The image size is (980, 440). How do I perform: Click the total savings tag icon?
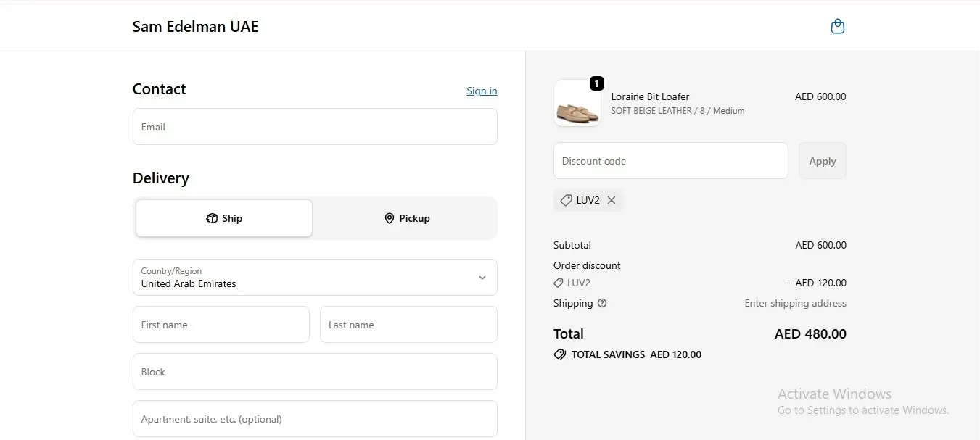pyautogui.click(x=560, y=354)
